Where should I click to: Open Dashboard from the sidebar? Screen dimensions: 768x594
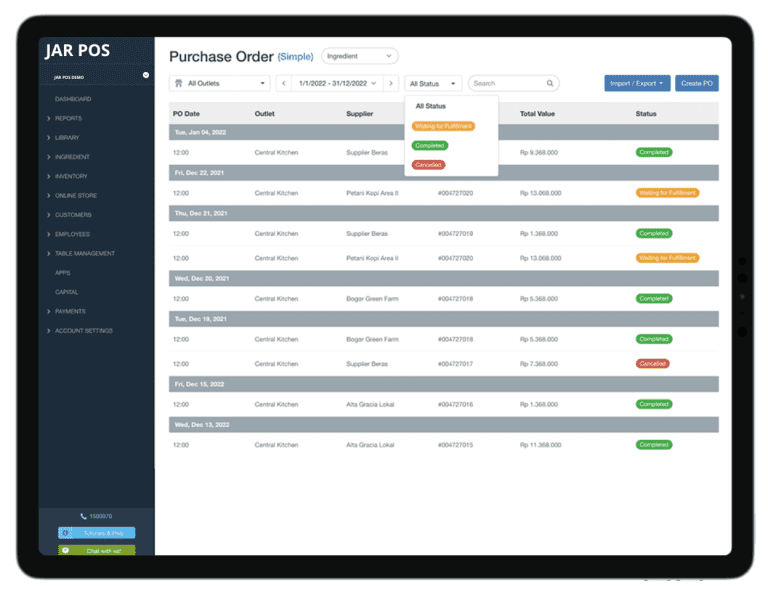(x=73, y=99)
